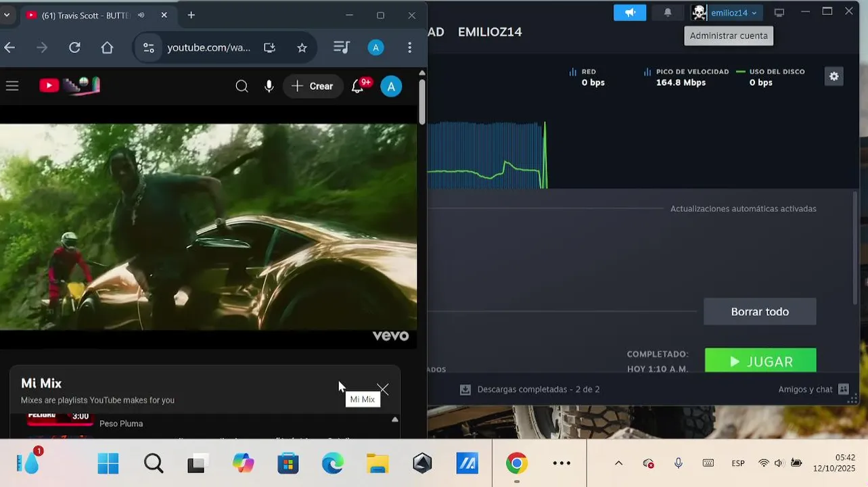Switch Steam to Big Picture mode icon
The width and height of the screenshot is (868, 487).
779,12
